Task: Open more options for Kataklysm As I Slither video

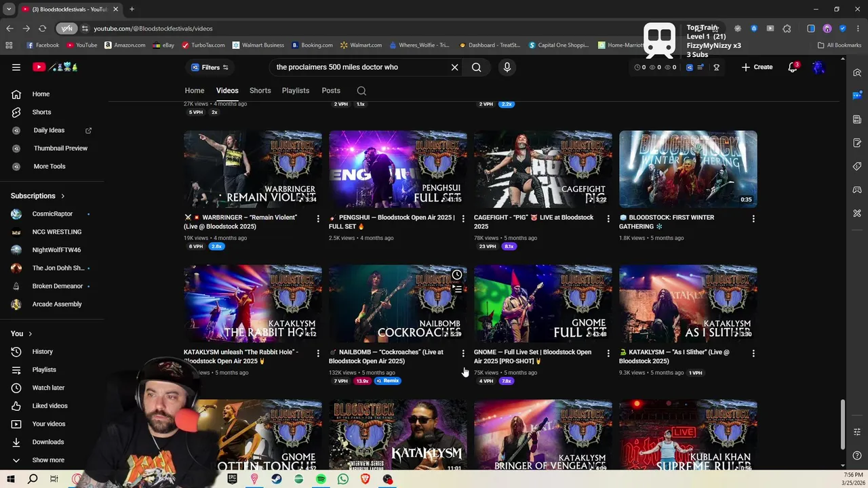Action: tap(753, 353)
